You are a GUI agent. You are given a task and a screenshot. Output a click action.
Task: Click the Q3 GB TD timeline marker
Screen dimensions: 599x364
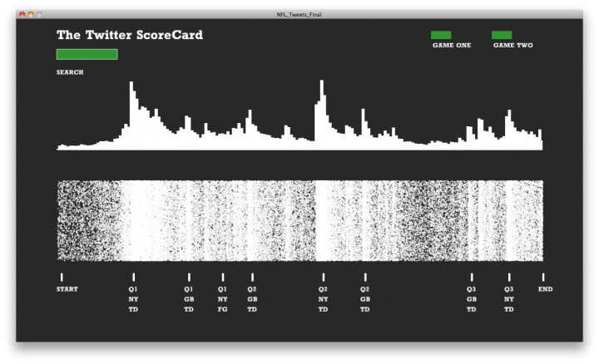[x=472, y=278]
